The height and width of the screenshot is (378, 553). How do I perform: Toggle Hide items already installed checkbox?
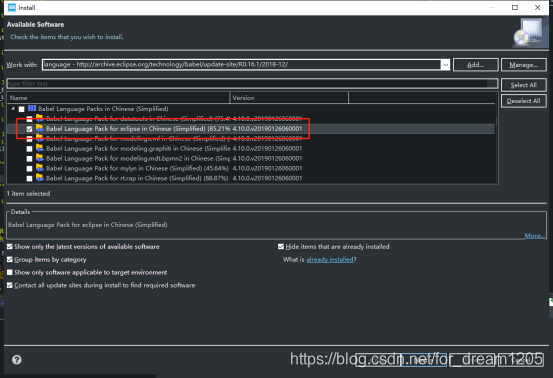pyautogui.click(x=281, y=246)
